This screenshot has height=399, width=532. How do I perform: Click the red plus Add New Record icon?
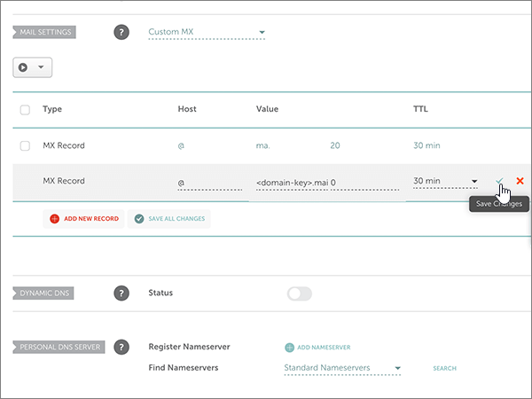click(55, 218)
